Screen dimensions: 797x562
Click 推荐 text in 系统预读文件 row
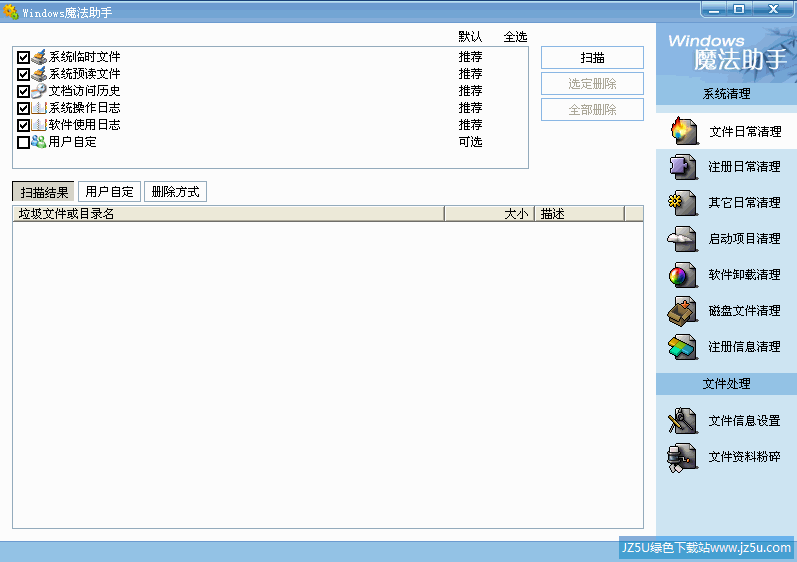pos(470,74)
